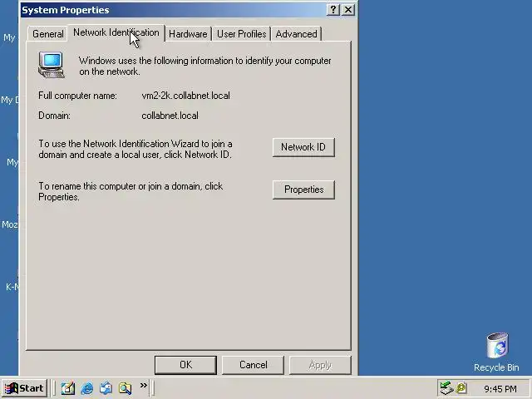Open the Start menu

(24, 388)
